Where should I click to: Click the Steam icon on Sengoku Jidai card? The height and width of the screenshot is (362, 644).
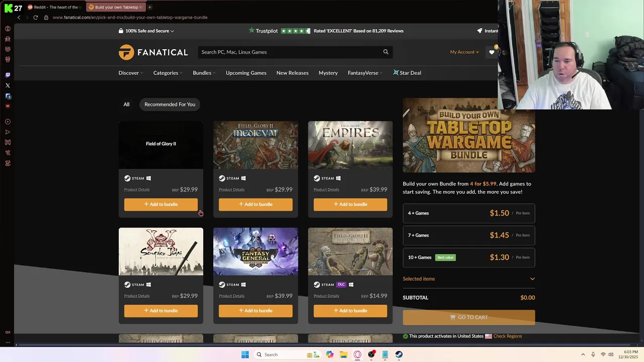pos(127,285)
